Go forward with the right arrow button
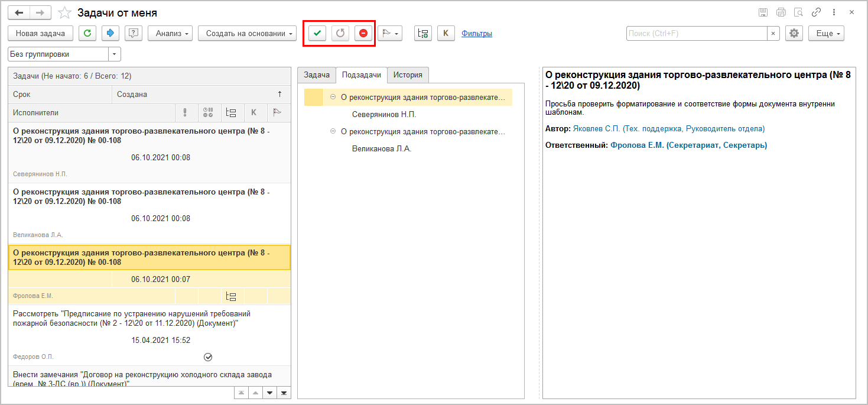The image size is (868, 405). [x=40, y=12]
